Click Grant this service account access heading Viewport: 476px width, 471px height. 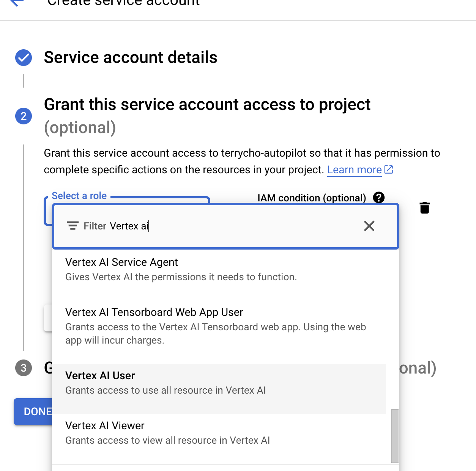point(207,105)
